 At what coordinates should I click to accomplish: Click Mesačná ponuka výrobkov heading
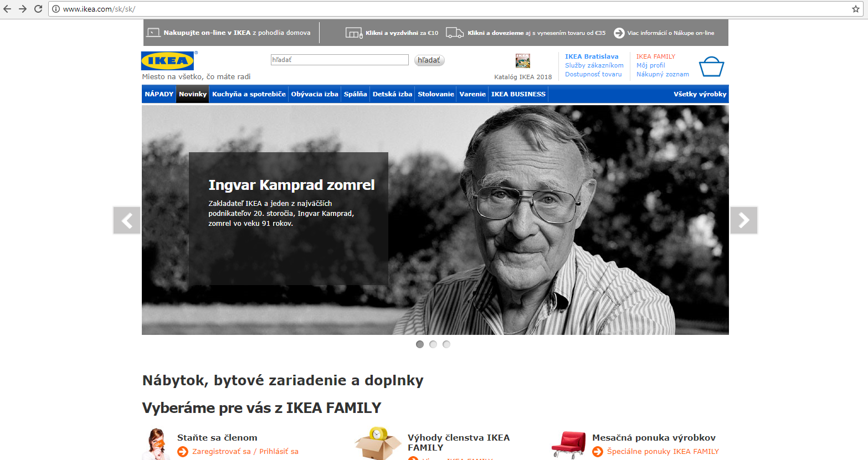654,438
